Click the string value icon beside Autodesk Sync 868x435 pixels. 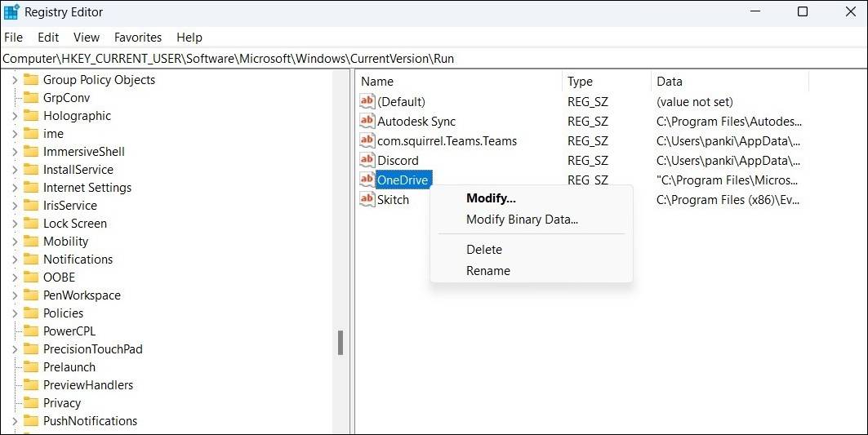click(x=367, y=122)
